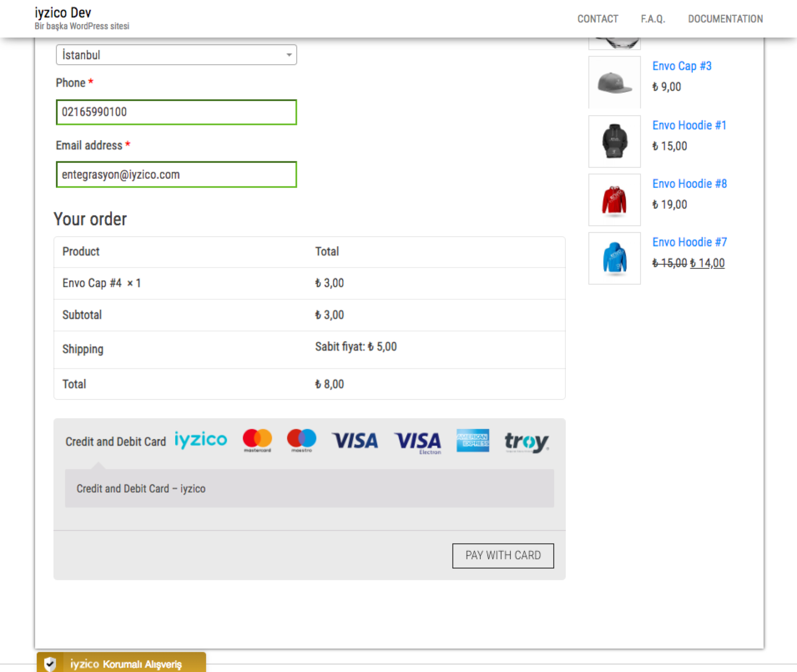Click the iyzico payment logo
The width and height of the screenshot is (797, 672).
[200, 440]
